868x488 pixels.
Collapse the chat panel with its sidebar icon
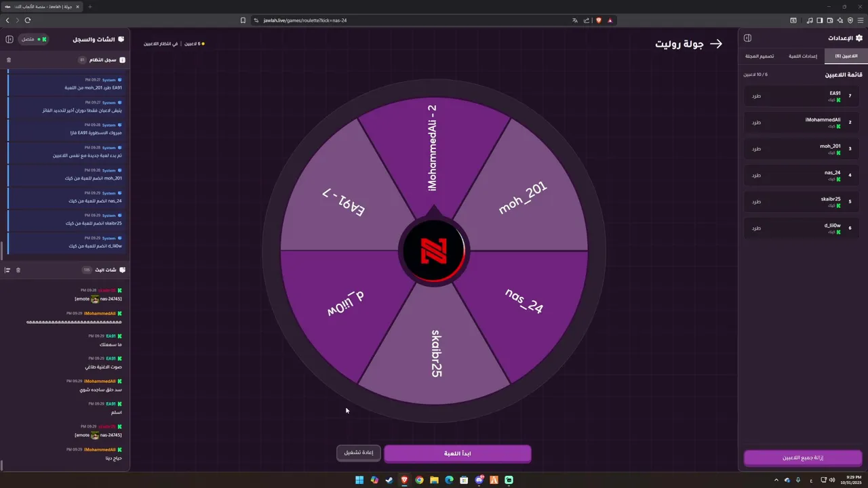point(9,39)
